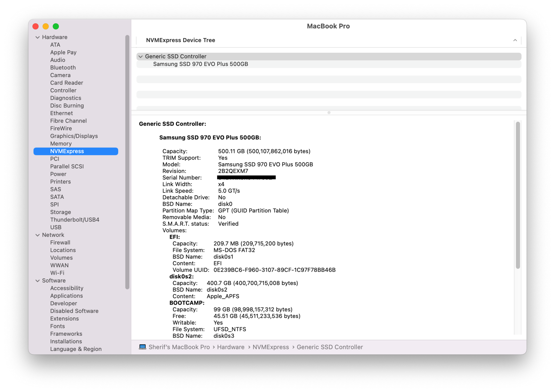
Task: Collapse the Software section chevron
Action: [37, 281]
